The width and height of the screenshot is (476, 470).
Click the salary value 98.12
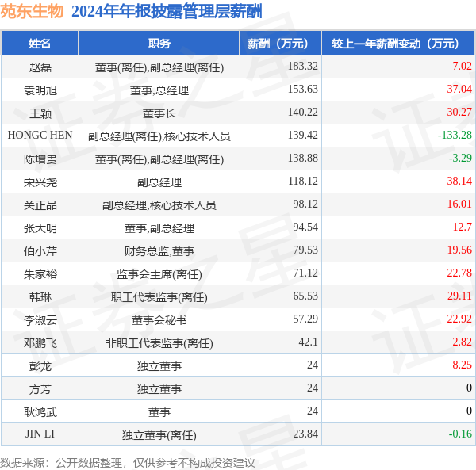305,204
